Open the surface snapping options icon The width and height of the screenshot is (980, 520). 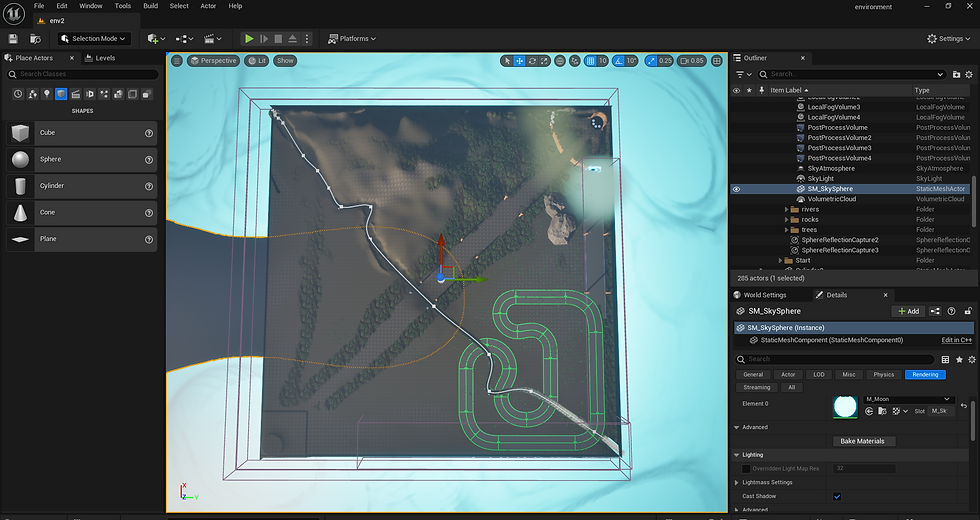point(574,61)
